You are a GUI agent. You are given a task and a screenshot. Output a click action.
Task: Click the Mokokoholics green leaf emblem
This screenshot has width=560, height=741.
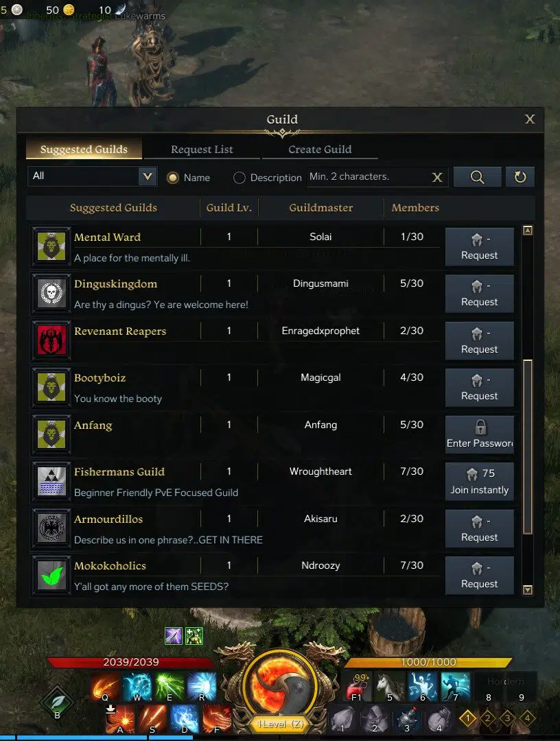pos(51,576)
